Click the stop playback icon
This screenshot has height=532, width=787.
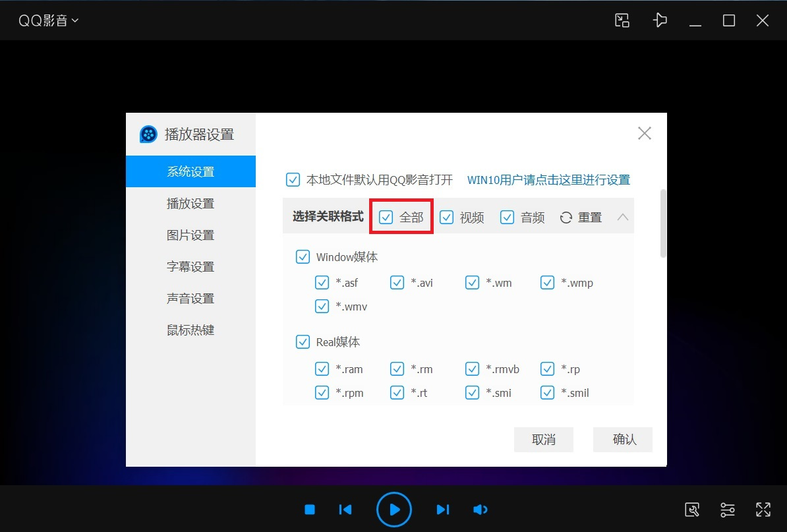pos(309,509)
